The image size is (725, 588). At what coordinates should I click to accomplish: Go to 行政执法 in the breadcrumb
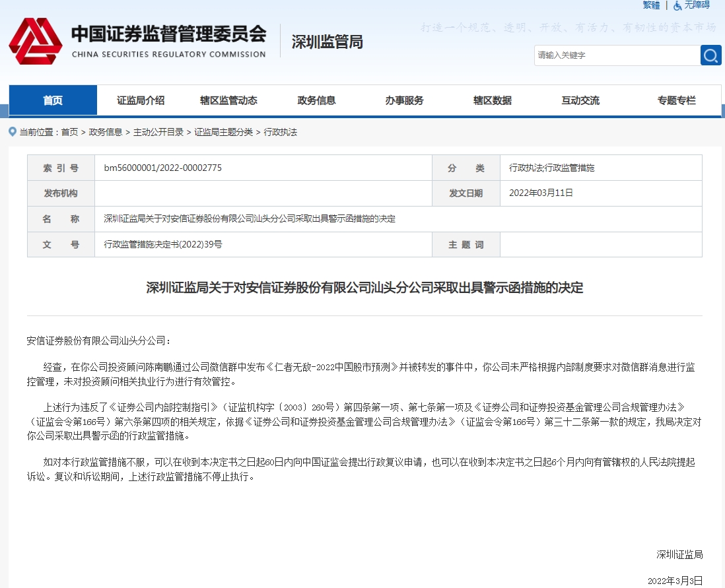(280, 132)
